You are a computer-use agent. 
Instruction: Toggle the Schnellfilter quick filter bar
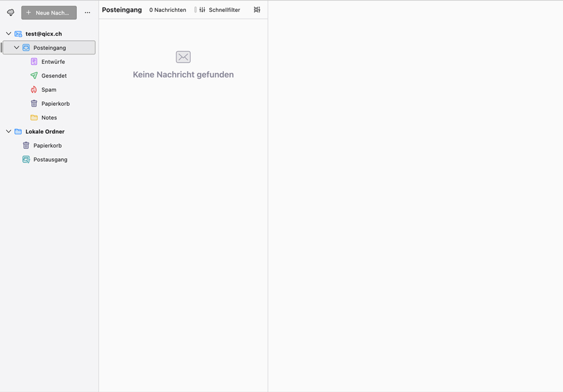point(219,10)
